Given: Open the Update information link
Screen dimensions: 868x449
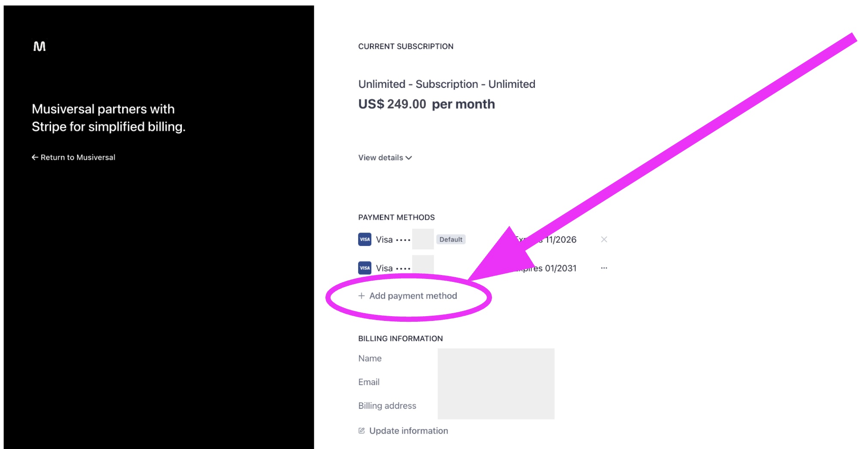Looking at the screenshot, I should tap(408, 431).
